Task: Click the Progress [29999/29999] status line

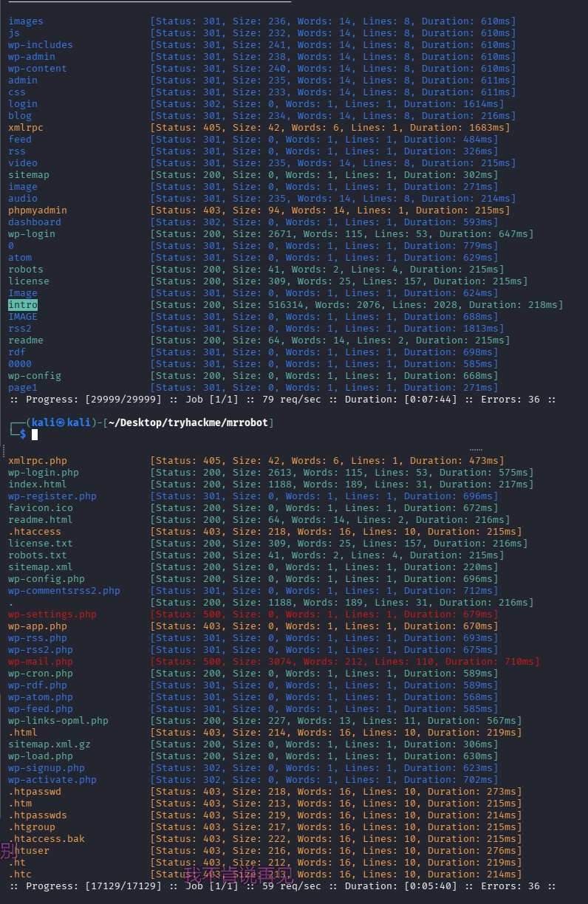Action: click(282, 400)
